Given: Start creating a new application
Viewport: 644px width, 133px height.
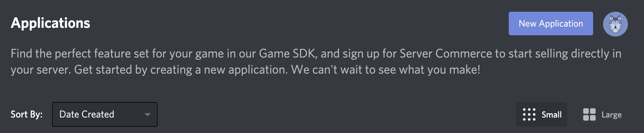Looking at the screenshot, I should (x=551, y=24).
